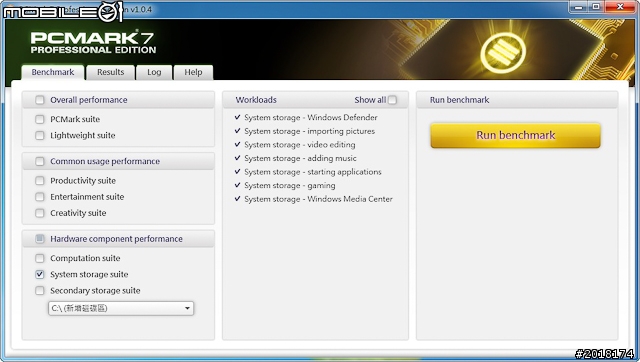The width and height of the screenshot is (640, 362).
Task: Toggle Hardware component performance checkbox
Action: pos(40,239)
